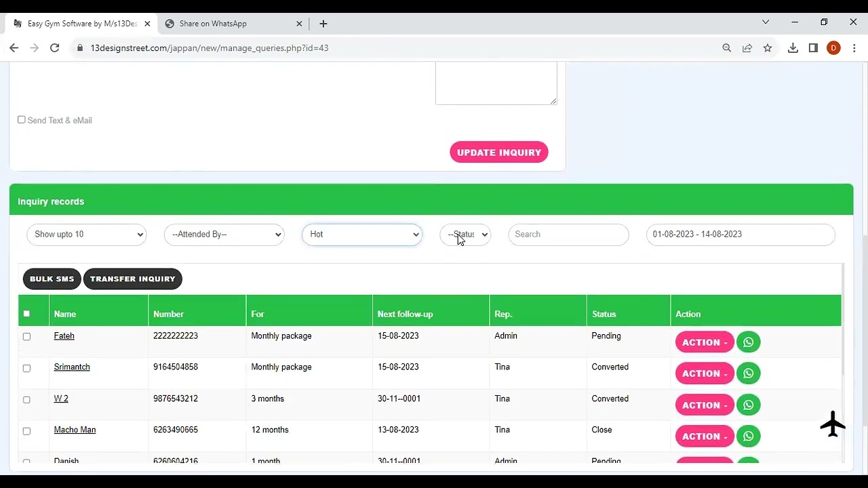Click the remarks textarea above Update Inquiry

click(x=496, y=83)
